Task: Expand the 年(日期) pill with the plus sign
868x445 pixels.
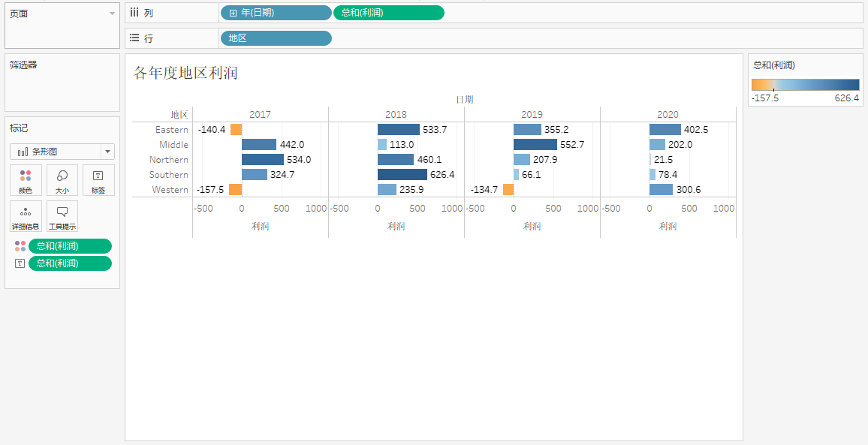Action: tap(234, 13)
